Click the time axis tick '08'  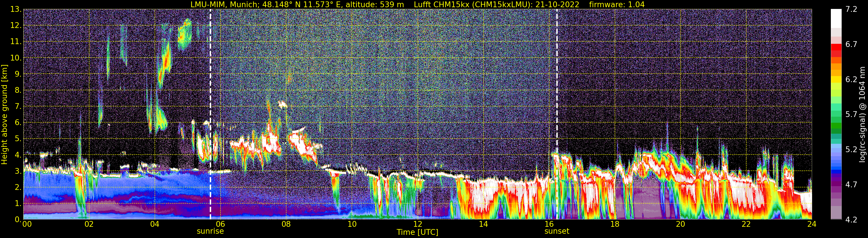286,224
